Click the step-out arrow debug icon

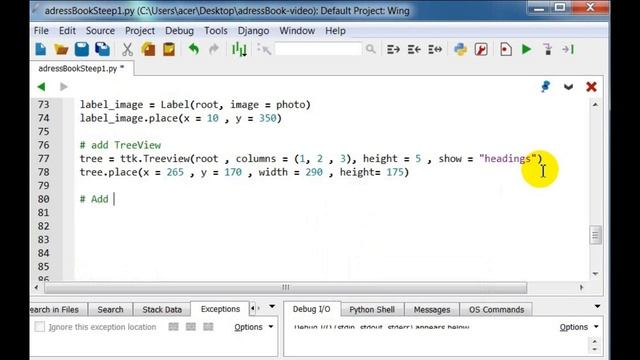point(568,49)
